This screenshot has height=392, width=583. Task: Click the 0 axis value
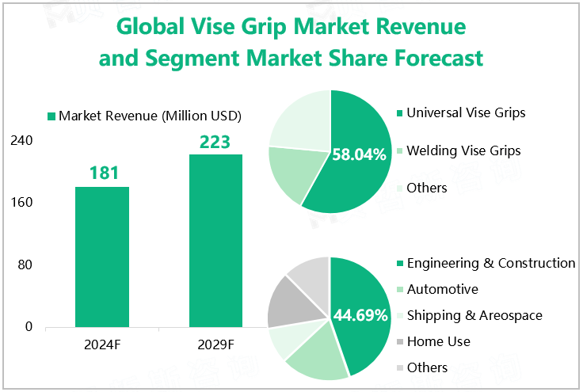29,326
